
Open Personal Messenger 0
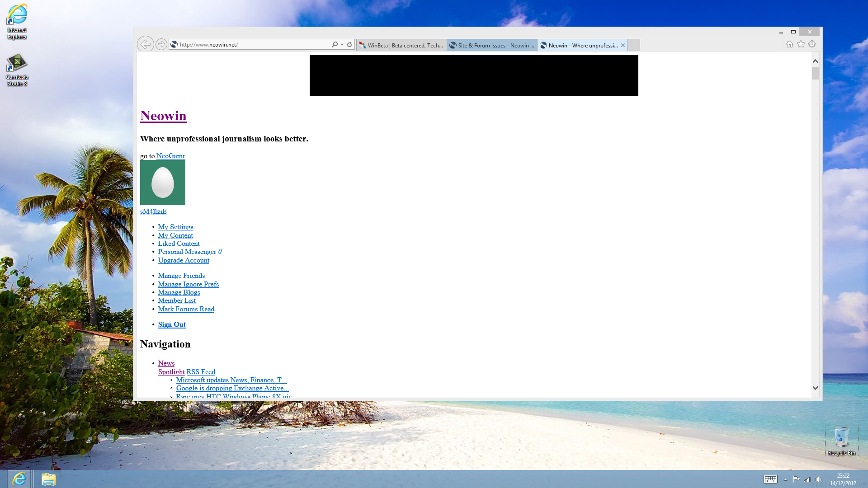[190, 252]
